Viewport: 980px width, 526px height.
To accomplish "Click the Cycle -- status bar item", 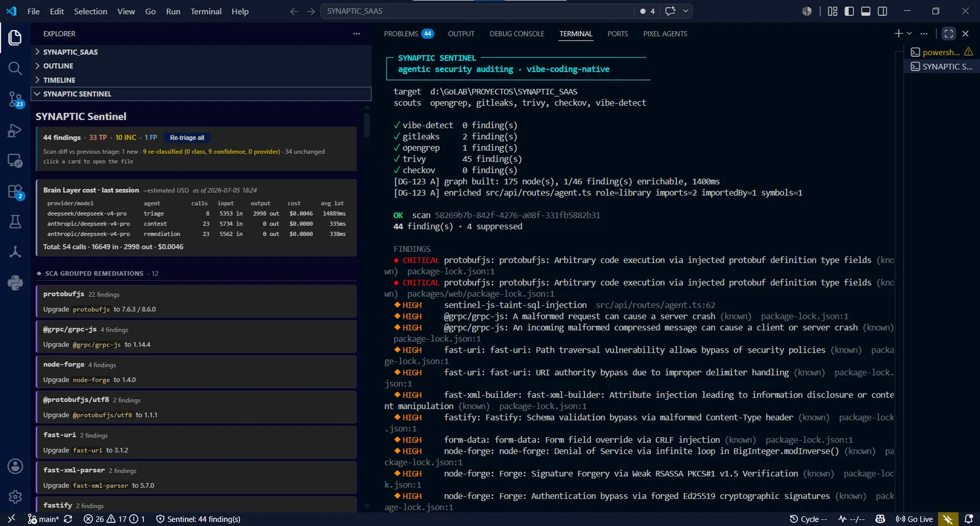I will [809, 519].
